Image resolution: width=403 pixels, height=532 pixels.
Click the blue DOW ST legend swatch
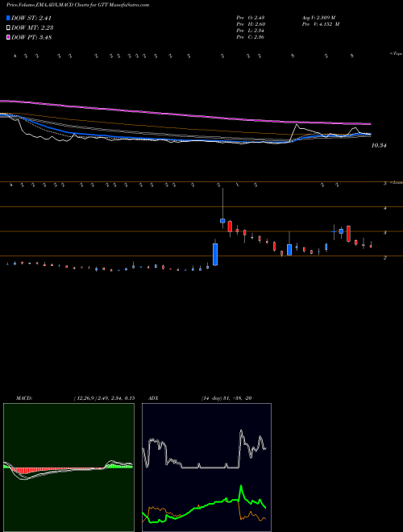point(9,19)
